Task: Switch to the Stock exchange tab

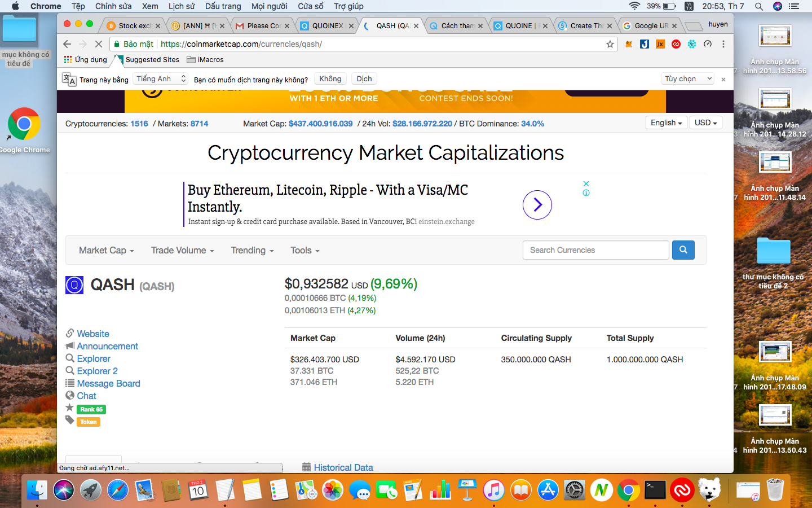Action: click(133, 25)
